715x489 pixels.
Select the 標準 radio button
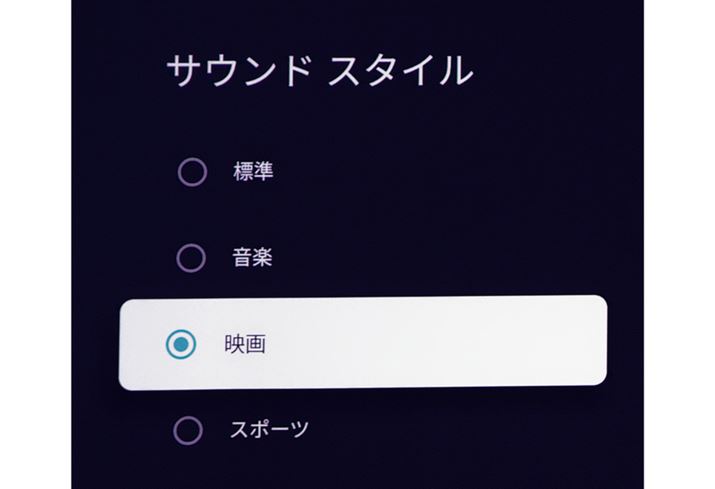coord(191,173)
